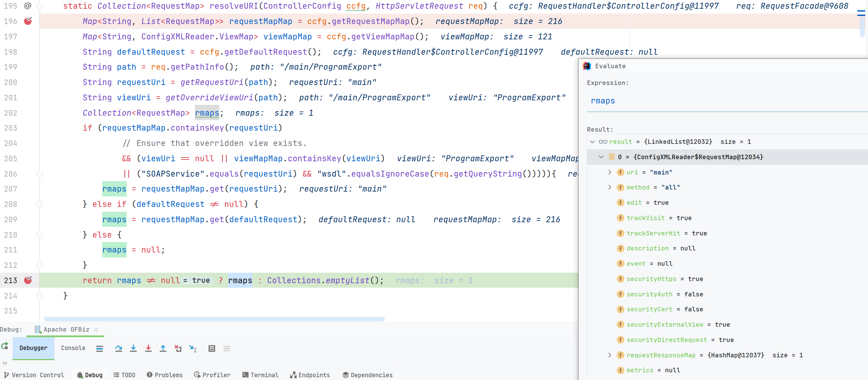Click the override marker on line 195
This screenshot has width=868, height=380.
[x=28, y=6]
